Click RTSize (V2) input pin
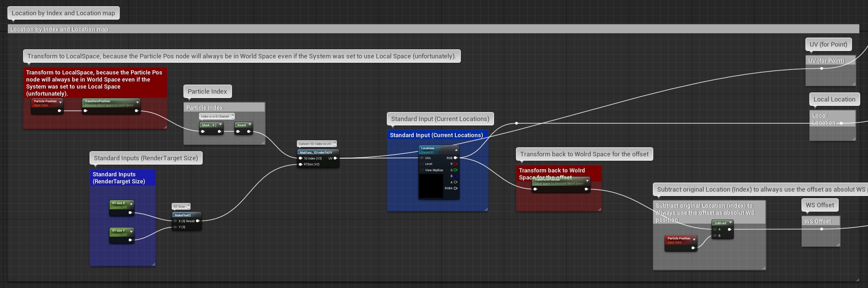 (300, 164)
